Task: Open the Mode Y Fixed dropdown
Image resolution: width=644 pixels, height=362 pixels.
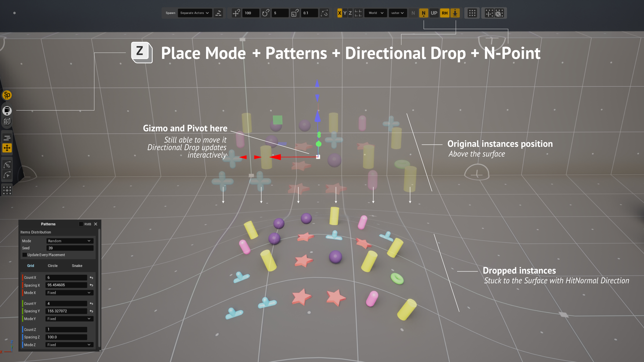Action: tap(69, 319)
